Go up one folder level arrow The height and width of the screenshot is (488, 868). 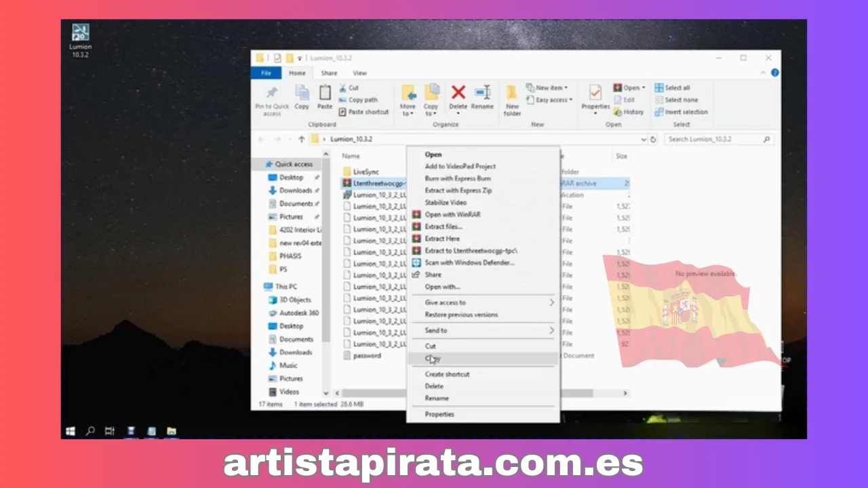tap(301, 139)
